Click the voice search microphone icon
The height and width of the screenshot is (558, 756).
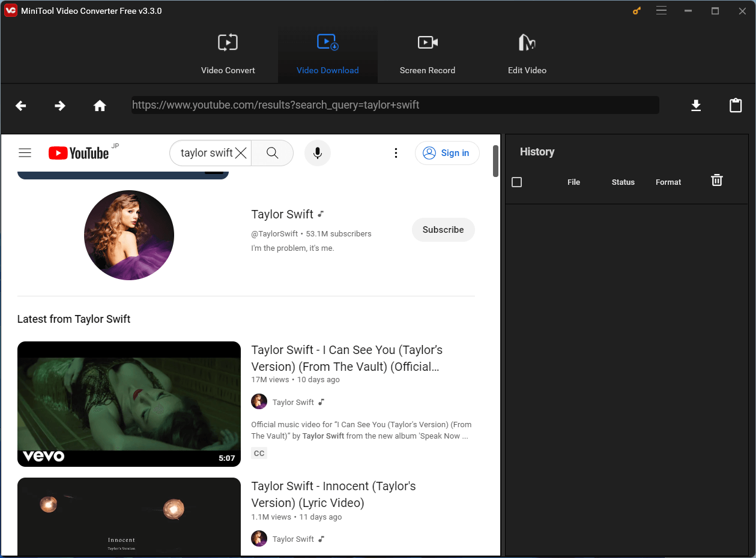coord(318,153)
